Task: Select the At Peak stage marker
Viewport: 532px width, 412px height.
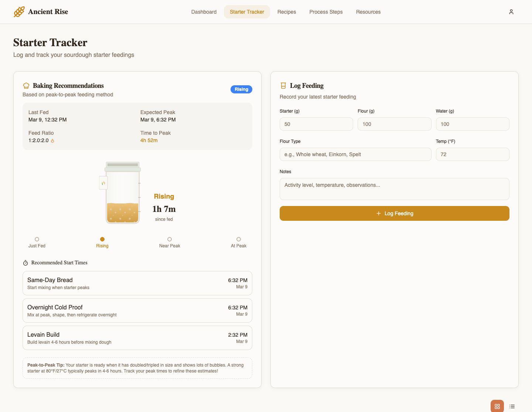Action: [x=239, y=239]
